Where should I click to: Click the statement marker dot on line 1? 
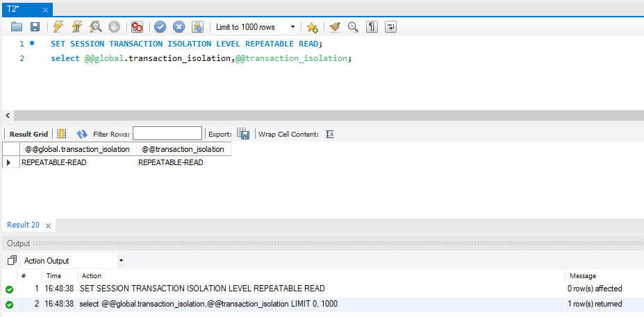tap(32, 43)
